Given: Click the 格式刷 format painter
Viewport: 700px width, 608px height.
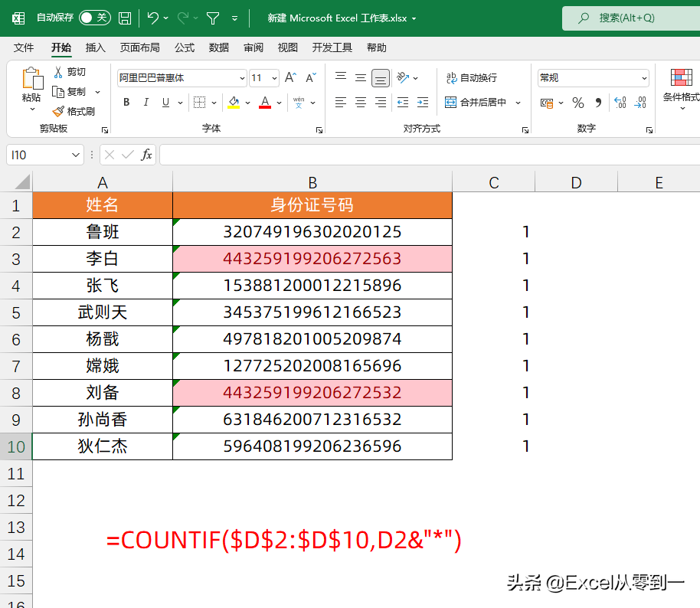Looking at the screenshot, I should [74, 111].
